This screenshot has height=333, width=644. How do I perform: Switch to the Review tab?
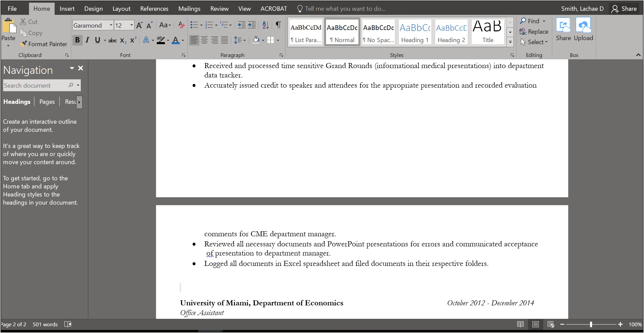coord(219,9)
